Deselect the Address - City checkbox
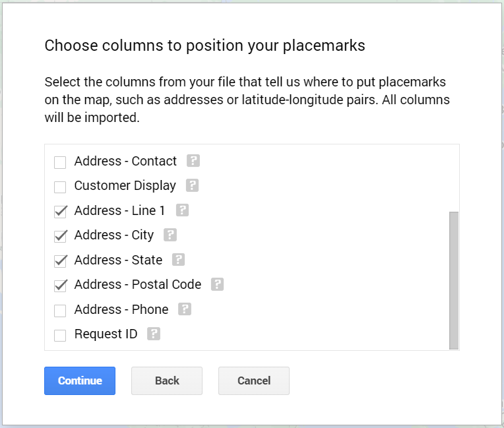 point(60,236)
